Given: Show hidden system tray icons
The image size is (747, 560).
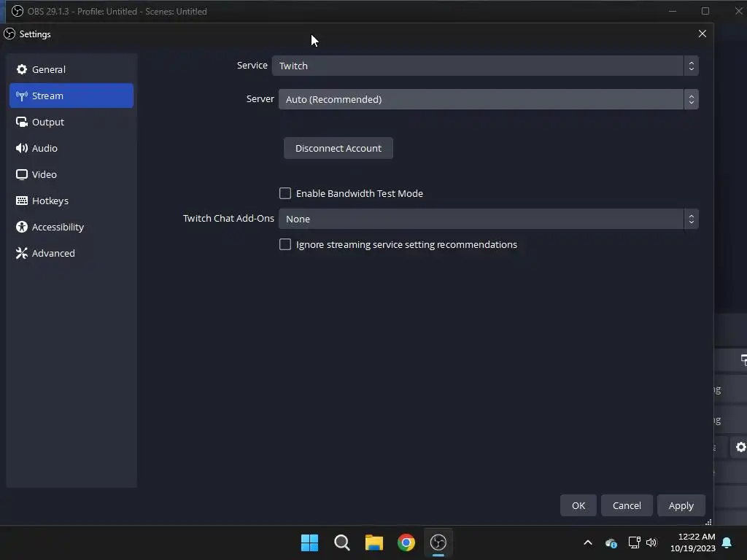Looking at the screenshot, I should tap(588, 542).
